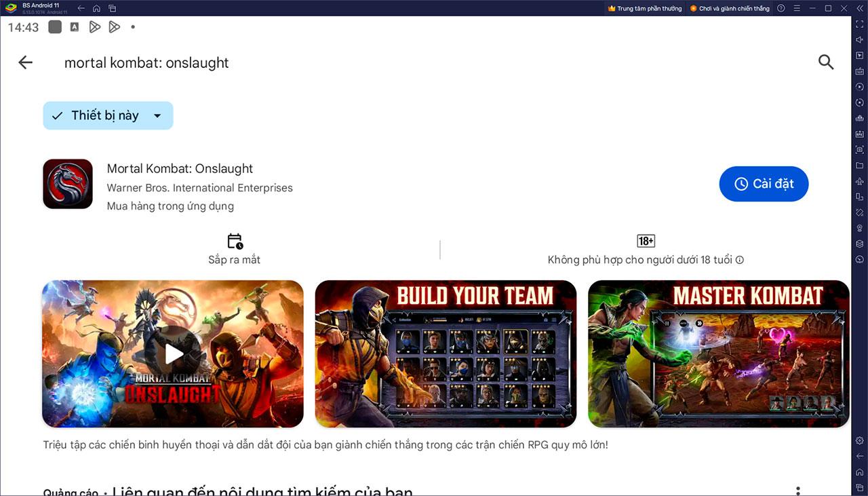Click the 'Cài đặt' install button
This screenshot has height=496, width=868.
coord(764,184)
